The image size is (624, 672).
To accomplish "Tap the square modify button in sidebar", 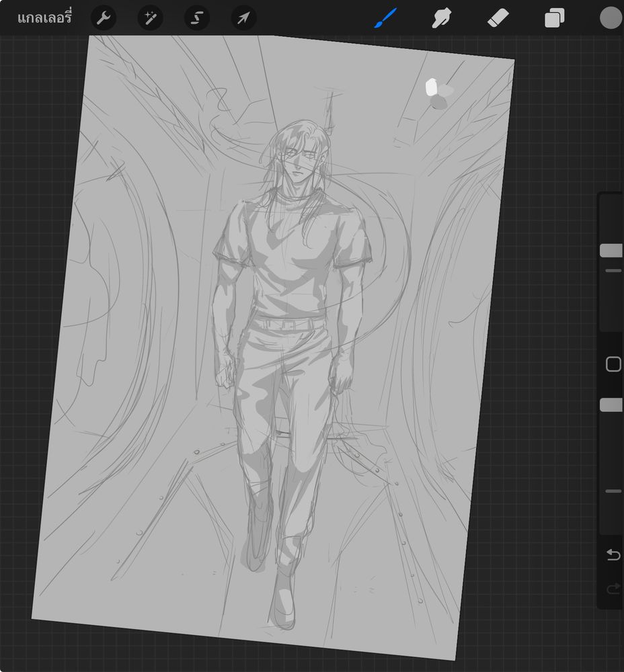I will point(613,364).
